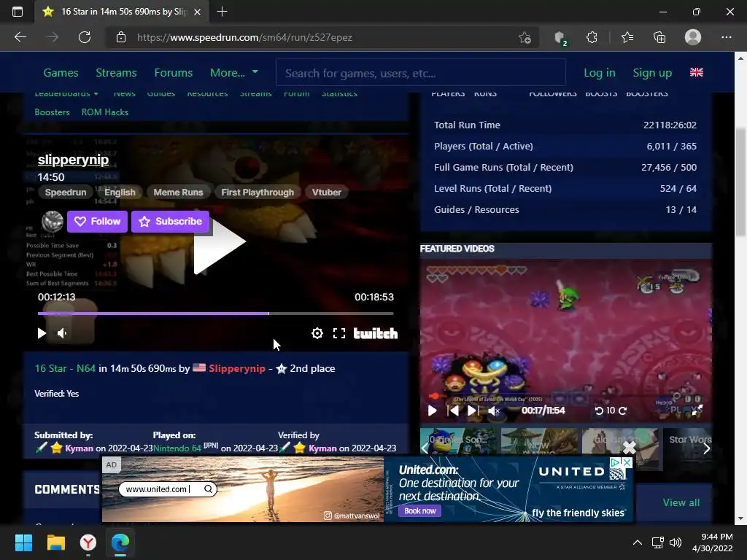Click Book now in United ad
Viewport: 747px width, 560px height.
419,511
